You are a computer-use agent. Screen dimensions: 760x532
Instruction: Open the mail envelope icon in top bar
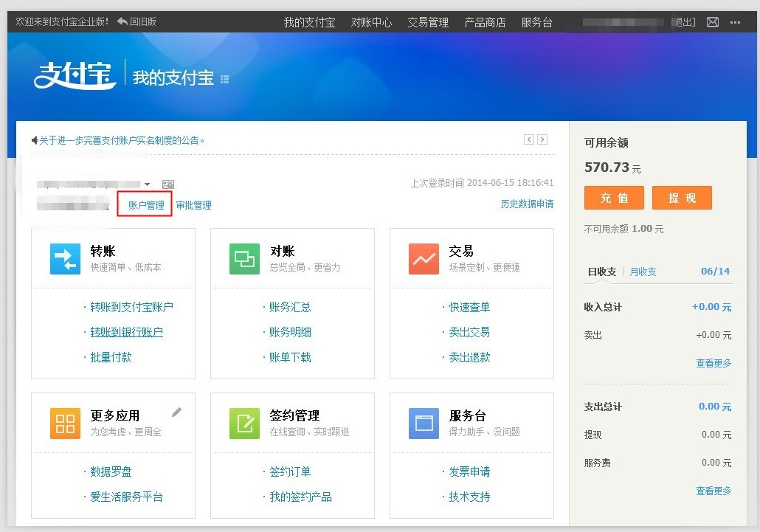[x=713, y=22]
